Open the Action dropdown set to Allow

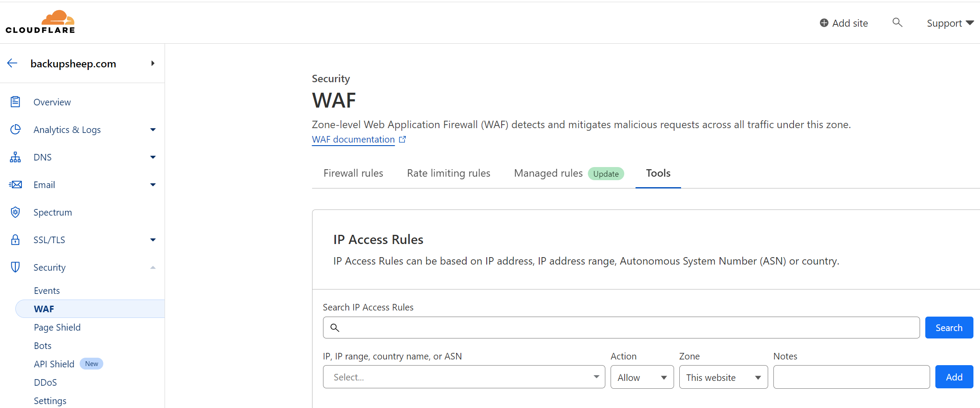click(x=642, y=377)
